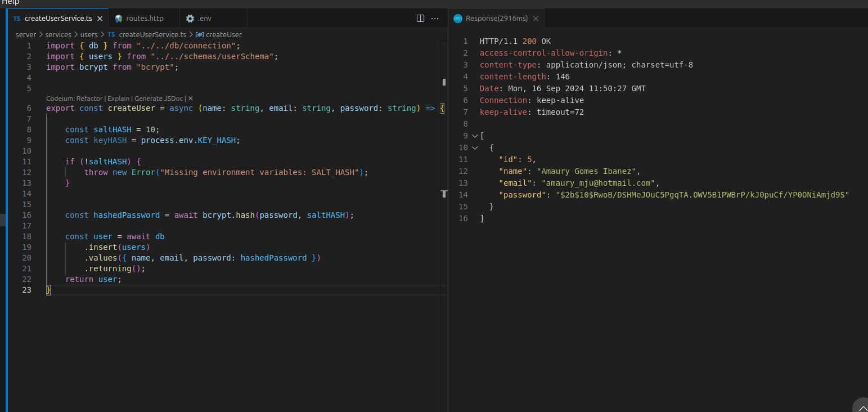Close the createUserService.ts tab

[x=100, y=19]
